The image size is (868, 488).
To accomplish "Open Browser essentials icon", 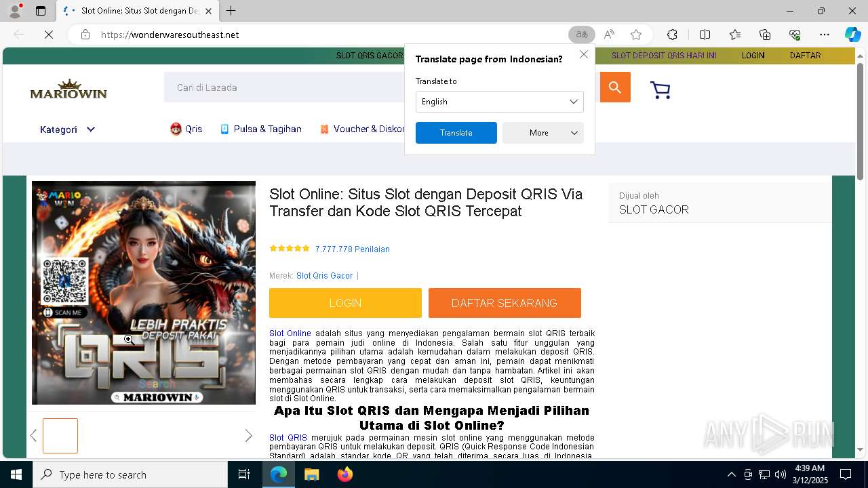I will (x=795, y=35).
